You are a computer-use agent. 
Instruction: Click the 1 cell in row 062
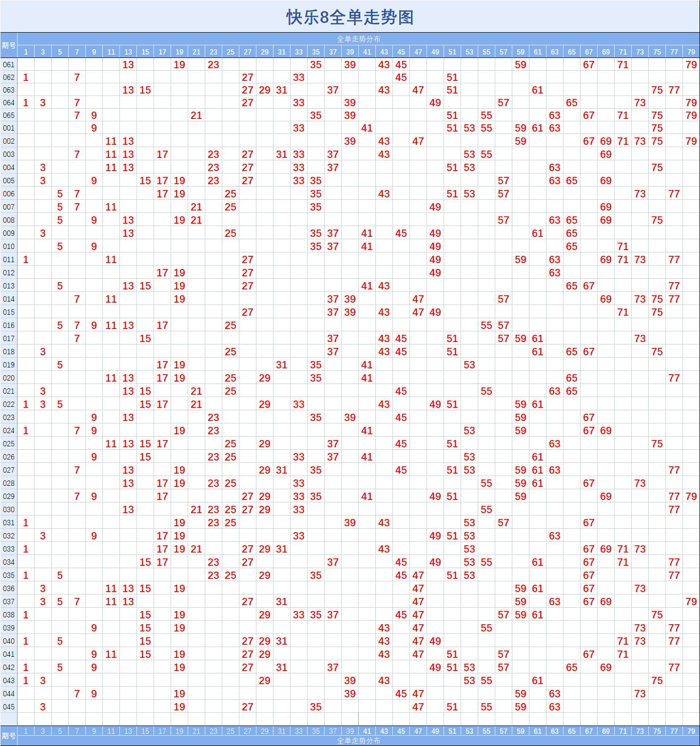pyautogui.click(x=26, y=77)
